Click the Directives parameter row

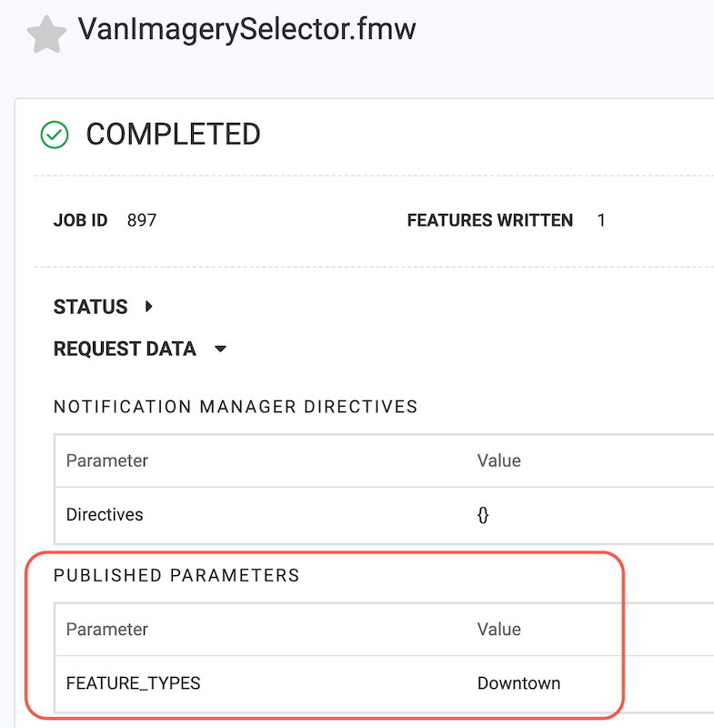(104, 514)
